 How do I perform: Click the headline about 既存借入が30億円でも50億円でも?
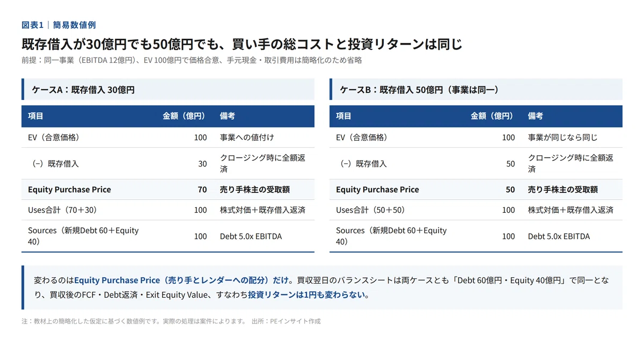[241, 44]
